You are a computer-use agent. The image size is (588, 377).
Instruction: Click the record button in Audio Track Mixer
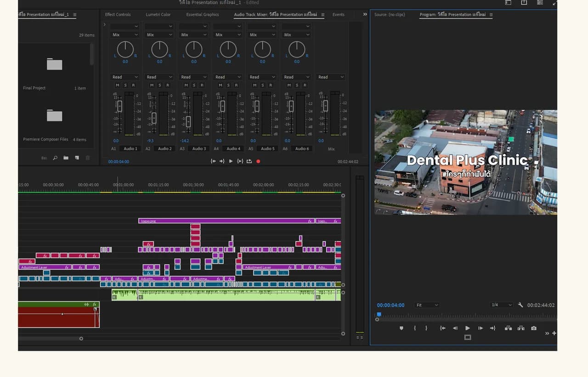[x=258, y=161]
